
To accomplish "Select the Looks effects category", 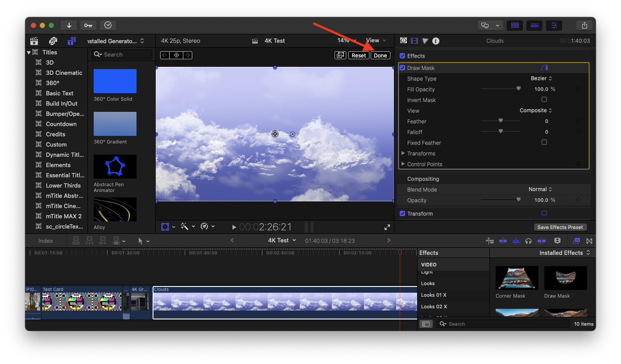I will pyautogui.click(x=428, y=283).
